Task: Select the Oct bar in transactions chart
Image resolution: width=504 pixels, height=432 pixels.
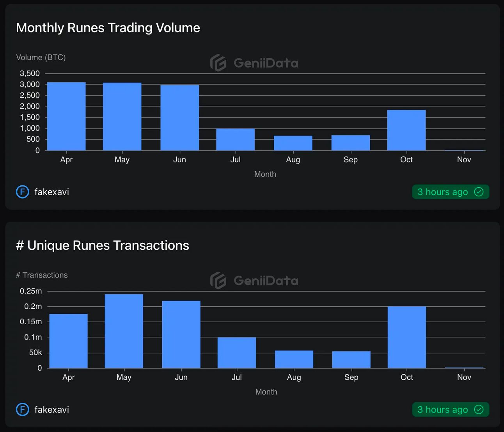Action: tap(407, 337)
